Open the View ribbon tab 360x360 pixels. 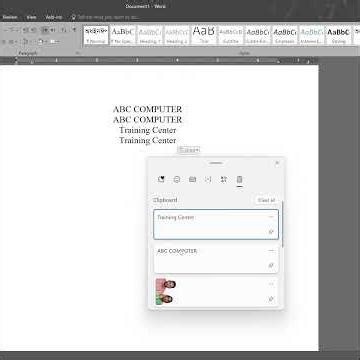(31, 17)
